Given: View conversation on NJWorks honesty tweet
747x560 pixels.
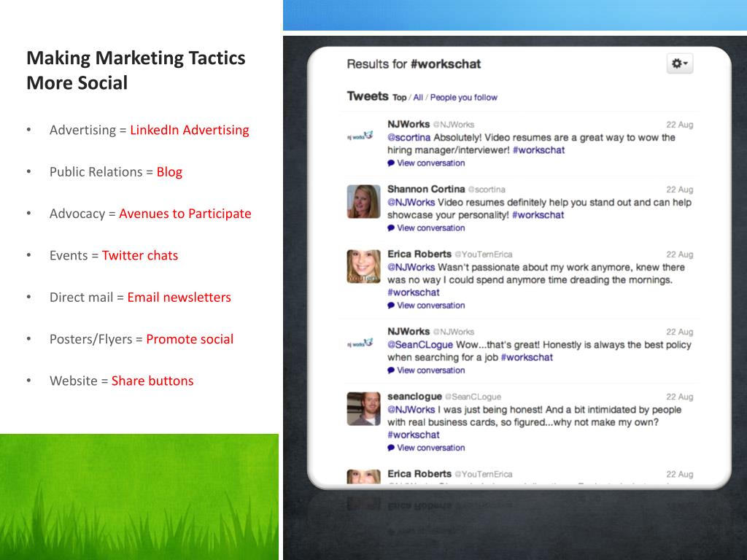Looking at the screenshot, I should click(x=430, y=370).
